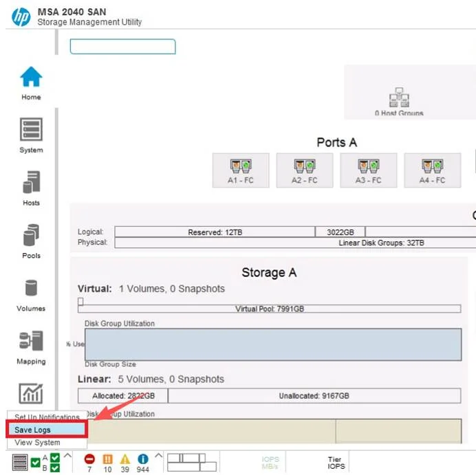476x475 pixels.
Task: Click the system enclosure icon in footer
Action: point(20,463)
